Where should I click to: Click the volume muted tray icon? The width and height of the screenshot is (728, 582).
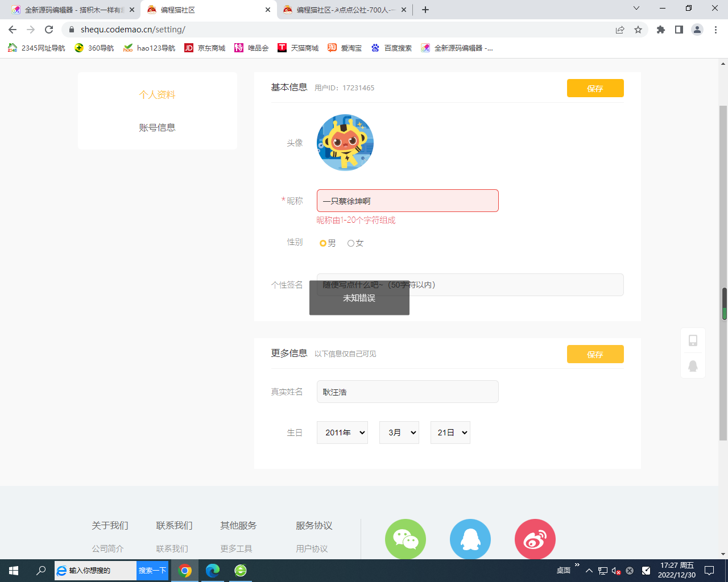pos(616,571)
